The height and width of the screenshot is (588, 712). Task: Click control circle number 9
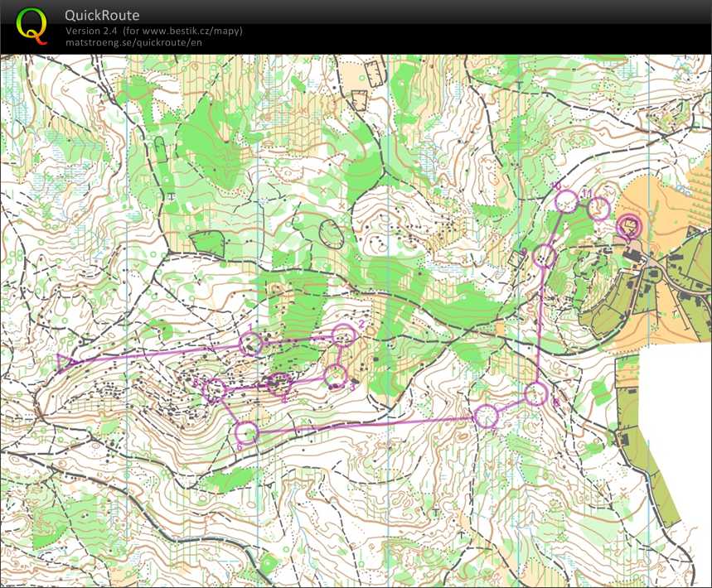pyautogui.click(x=545, y=256)
